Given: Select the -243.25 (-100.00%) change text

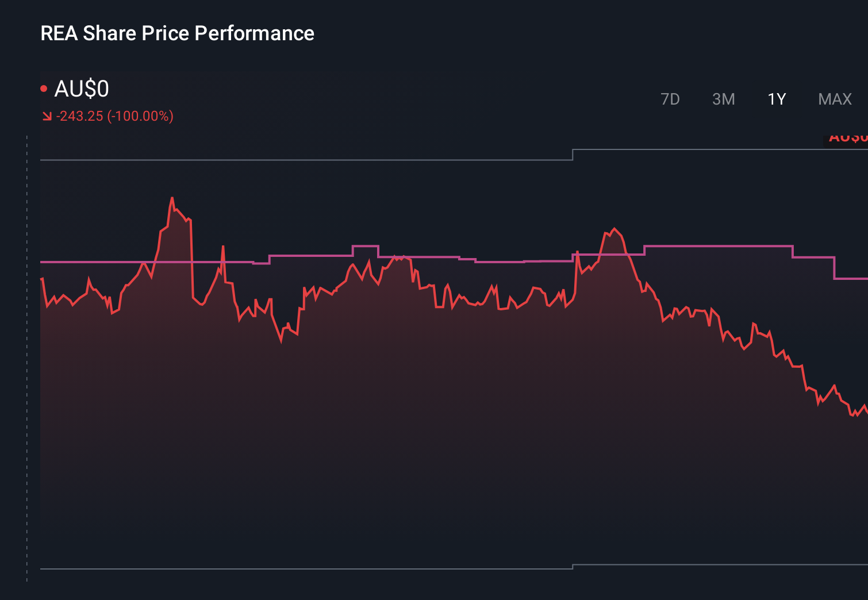Looking at the screenshot, I should point(115,116).
